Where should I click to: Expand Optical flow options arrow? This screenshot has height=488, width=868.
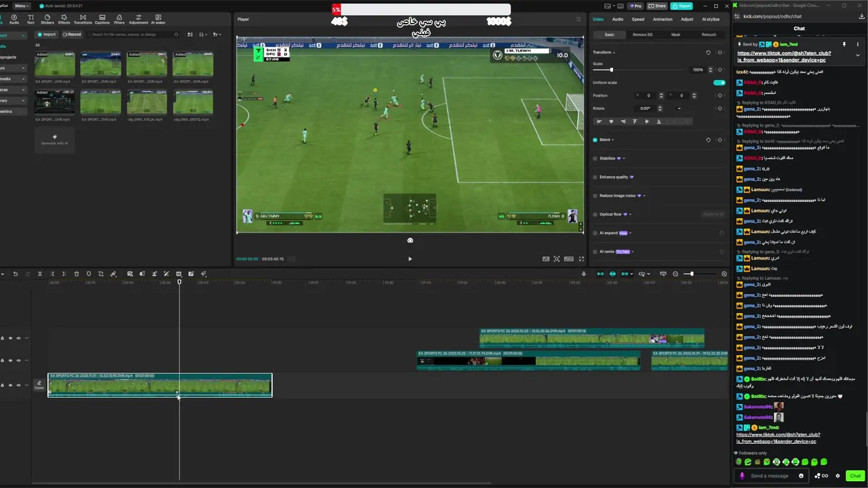(x=631, y=214)
